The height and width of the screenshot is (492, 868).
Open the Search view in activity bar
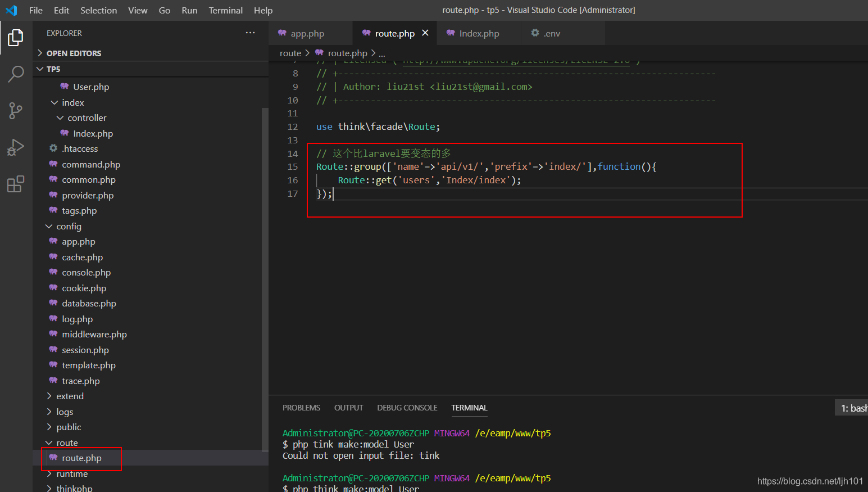(16, 74)
